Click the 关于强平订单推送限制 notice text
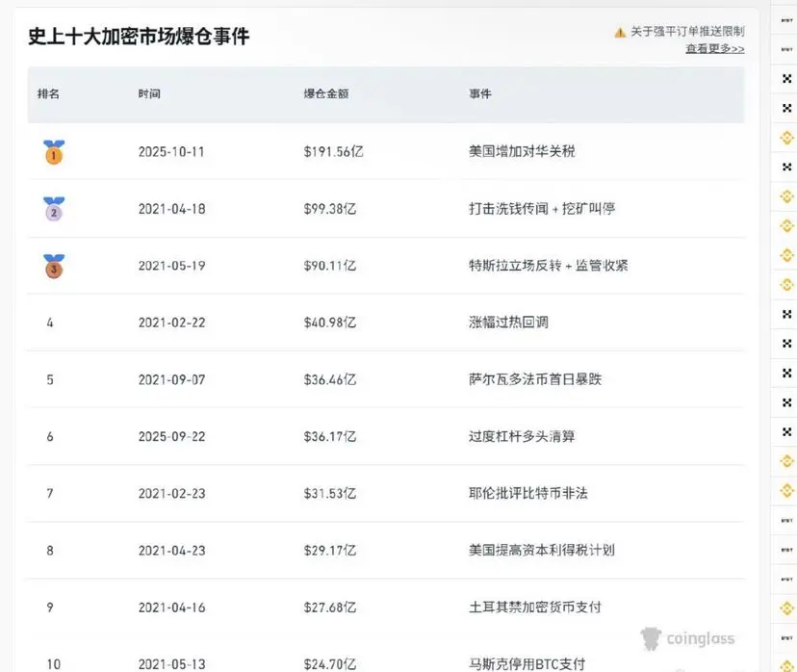 point(687,32)
